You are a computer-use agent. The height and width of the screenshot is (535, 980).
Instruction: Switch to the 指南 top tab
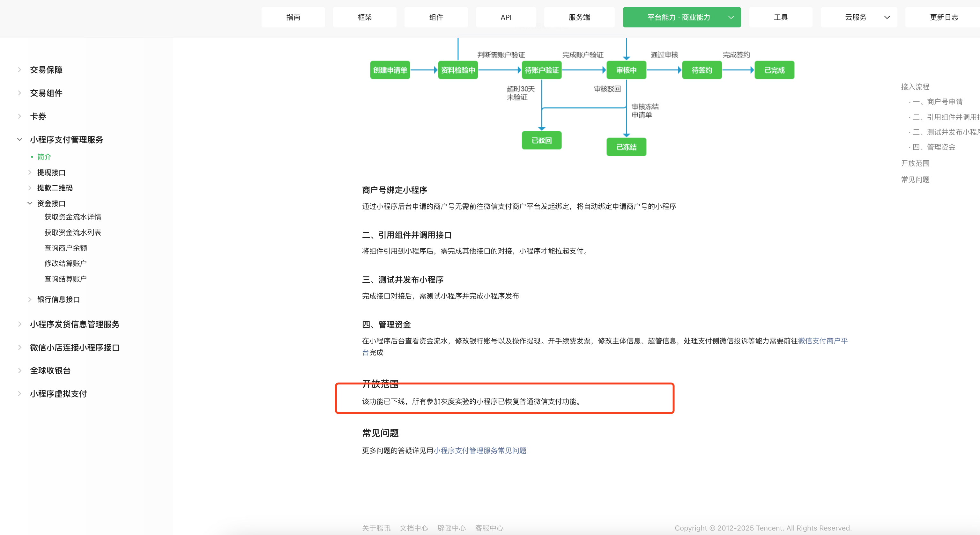(x=293, y=18)
